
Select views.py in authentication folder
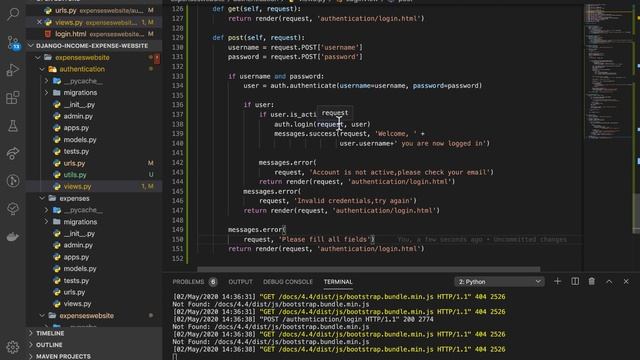[94, 187]
